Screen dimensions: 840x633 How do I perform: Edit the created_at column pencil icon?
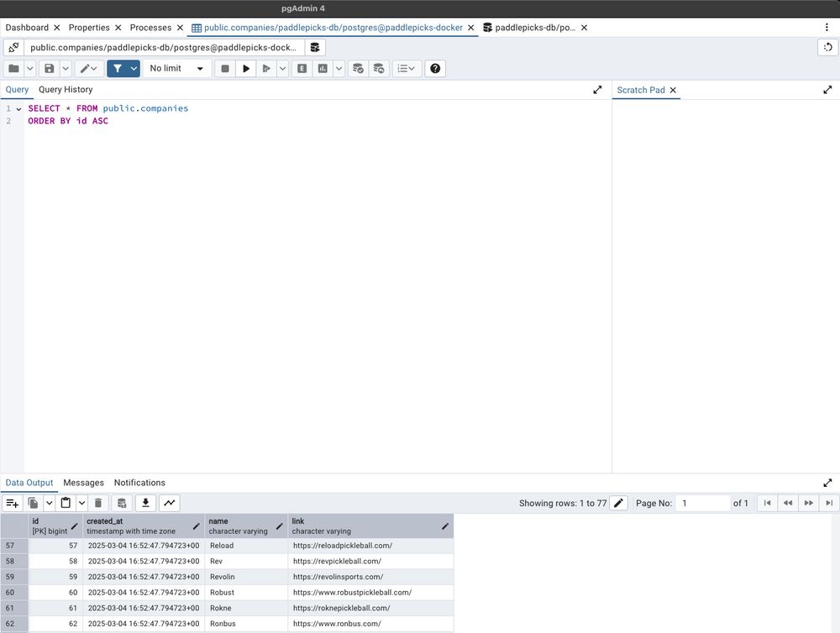pos(197,526)
